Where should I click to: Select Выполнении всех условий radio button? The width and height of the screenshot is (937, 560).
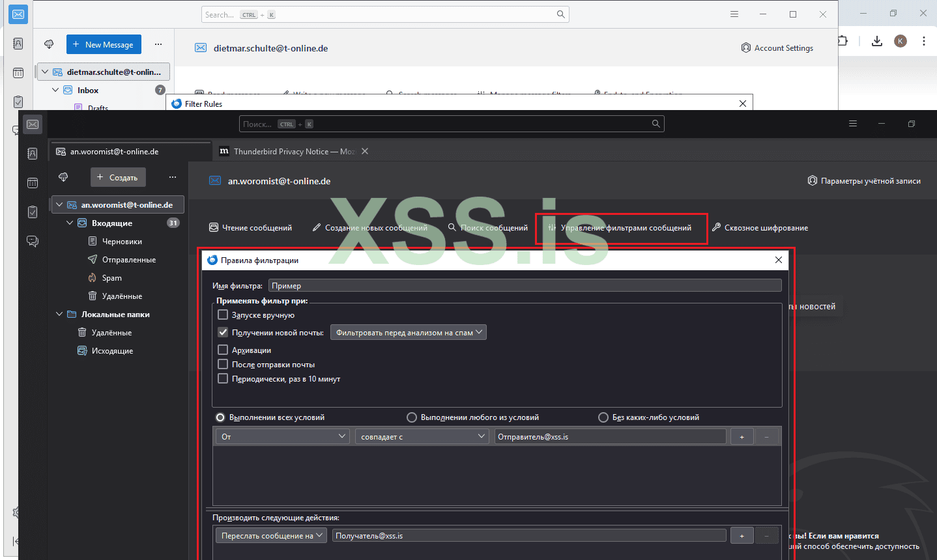point(220,417)
